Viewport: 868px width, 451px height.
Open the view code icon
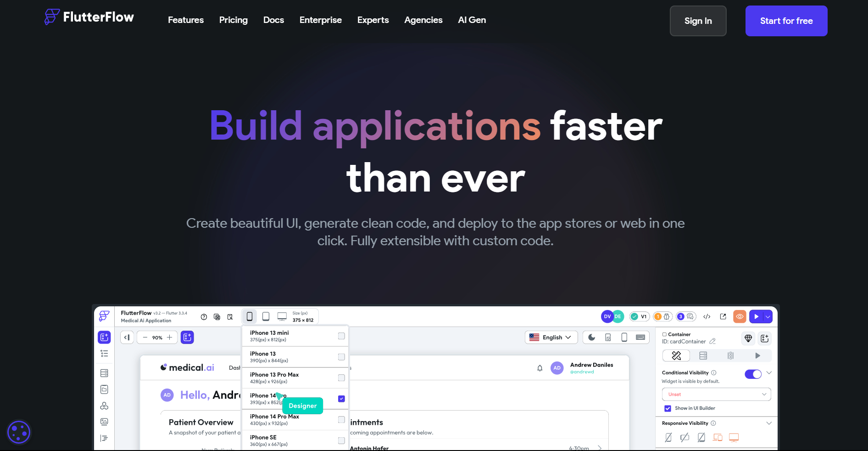pyautogui.click(x=707, y=316)
